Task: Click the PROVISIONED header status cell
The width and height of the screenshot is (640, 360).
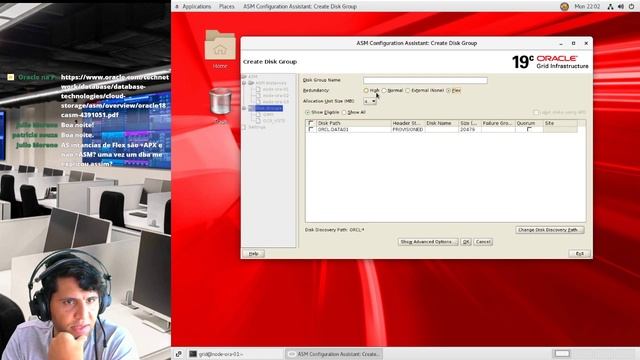Action: (407, 129)
